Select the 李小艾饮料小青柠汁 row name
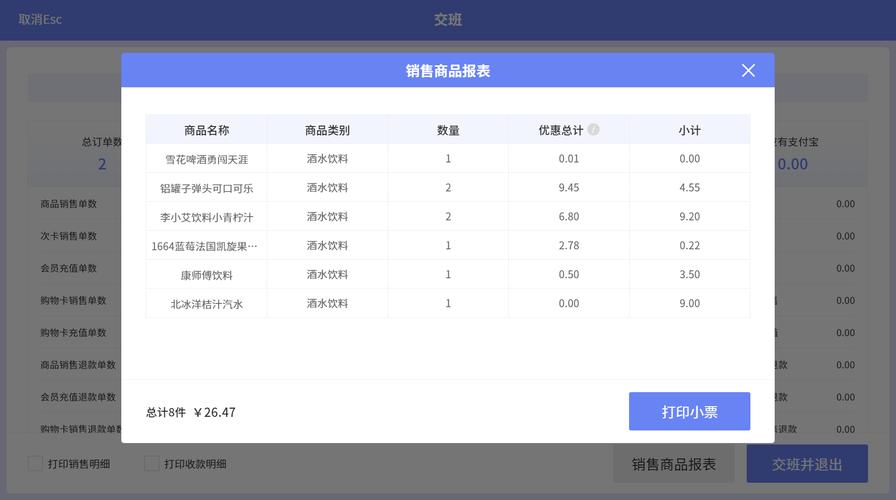This screenshot has width=896, height=500. pyautogui.click(x=206, y=217)
